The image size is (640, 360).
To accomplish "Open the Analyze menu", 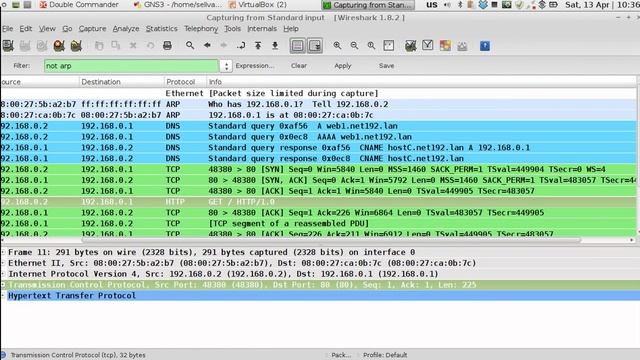I will point(126,29).
